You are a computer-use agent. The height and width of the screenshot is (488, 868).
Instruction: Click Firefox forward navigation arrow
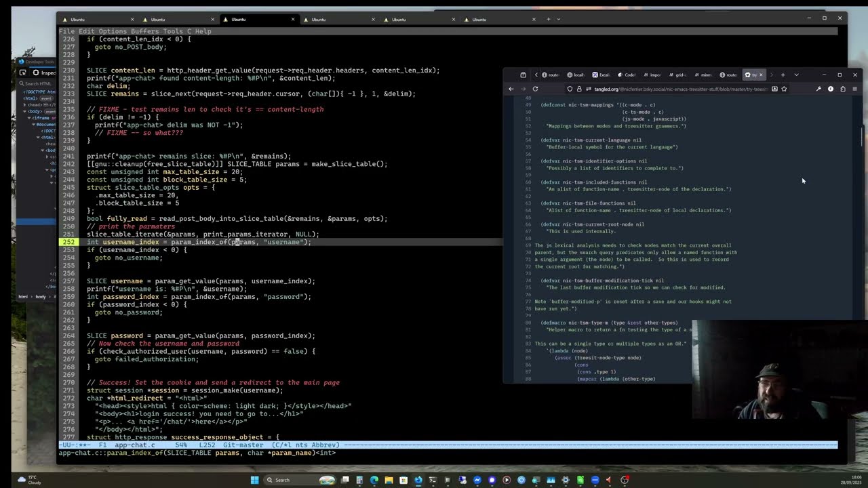point(524,89)
